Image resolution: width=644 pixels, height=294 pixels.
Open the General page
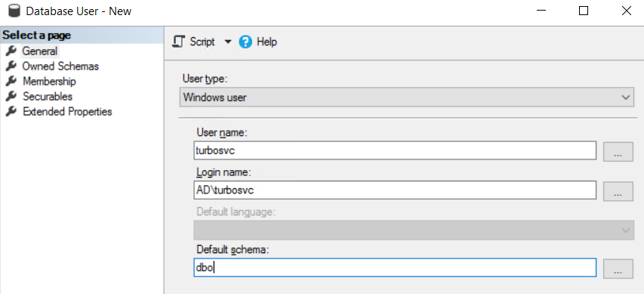coord(39,51)
